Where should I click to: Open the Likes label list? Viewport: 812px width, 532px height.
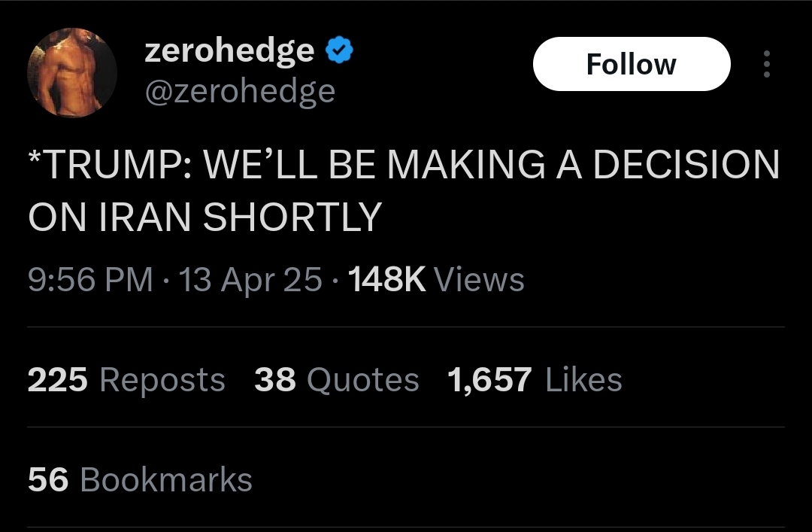coord(583,380)
